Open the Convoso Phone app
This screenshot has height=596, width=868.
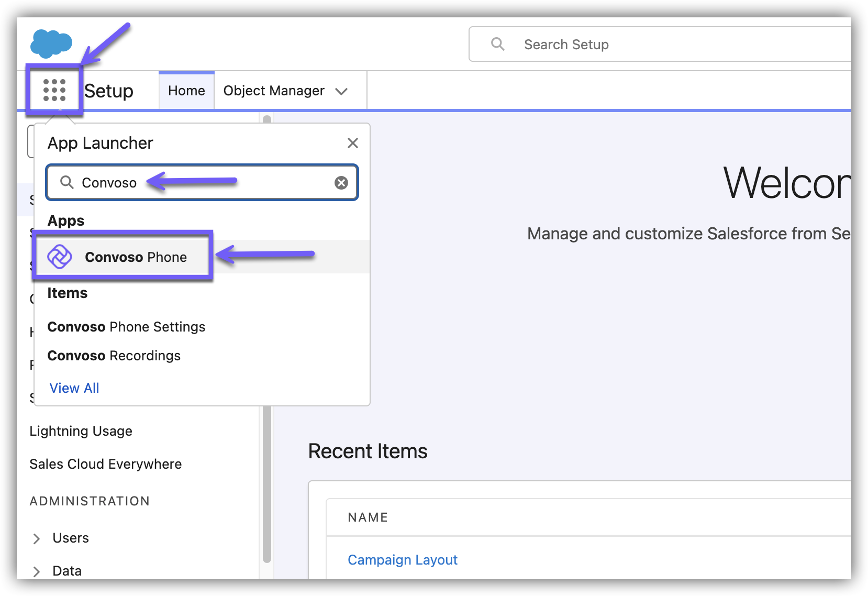pyautogui.click(x=136, y=257)
